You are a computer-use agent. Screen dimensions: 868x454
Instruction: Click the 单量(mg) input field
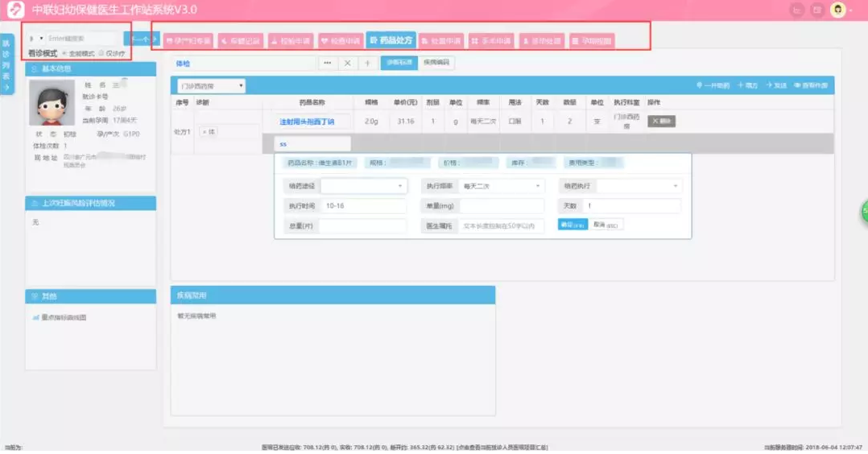(502, 206)
